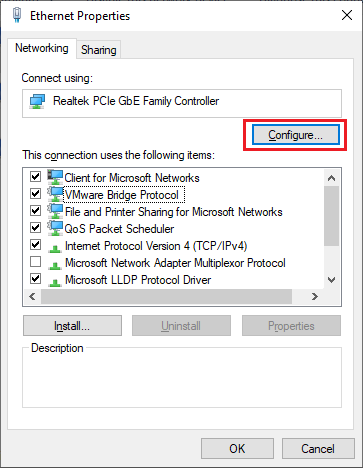The width and height of the screenshot is (363, 468).
Task: Click the horizontal scroll right arrow
Action: [315, 296]
